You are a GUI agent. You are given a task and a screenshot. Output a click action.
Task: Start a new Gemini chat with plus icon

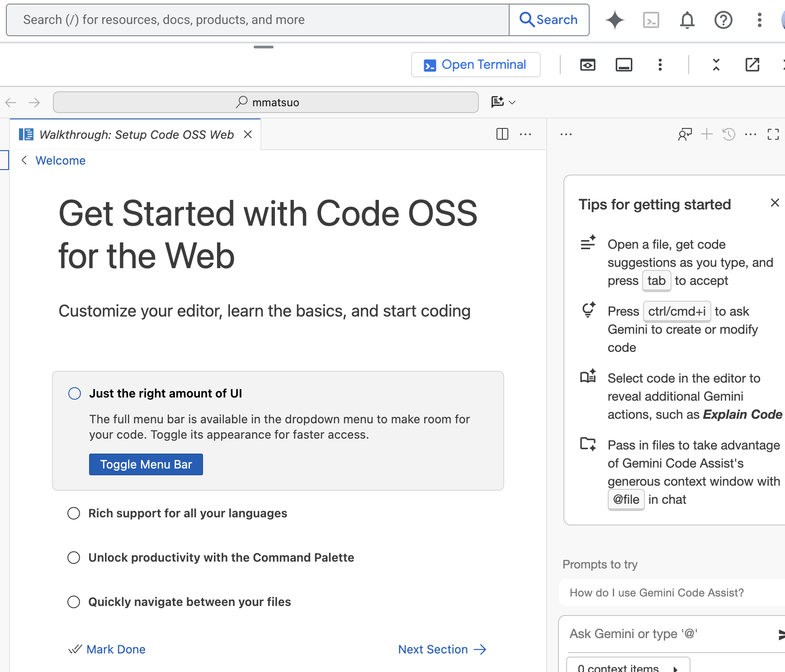706,134
